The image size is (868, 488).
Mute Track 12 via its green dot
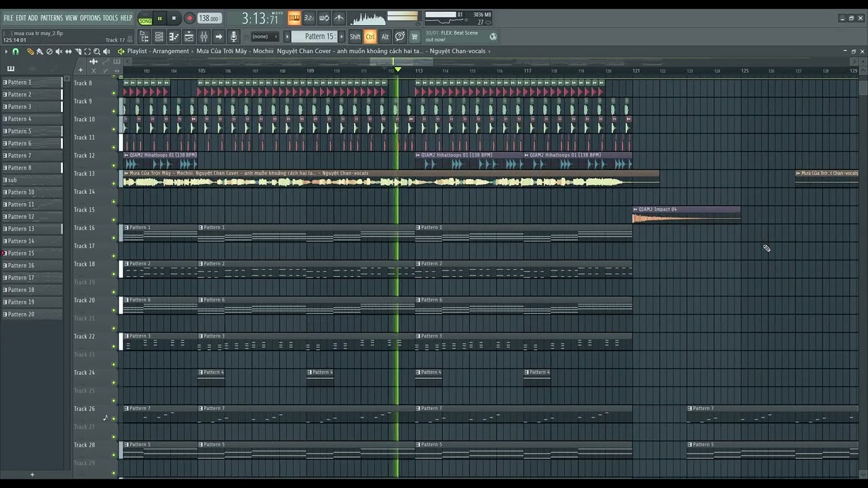point(114,165)
